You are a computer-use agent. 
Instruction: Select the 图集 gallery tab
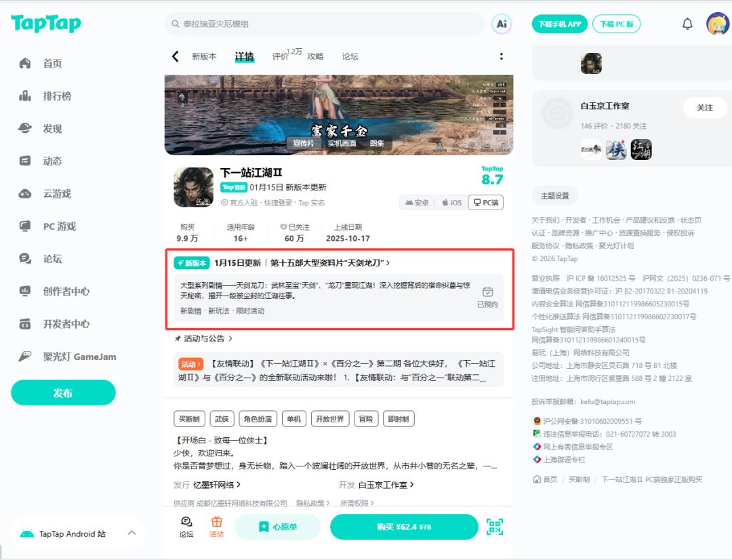[x=377, y=143]
